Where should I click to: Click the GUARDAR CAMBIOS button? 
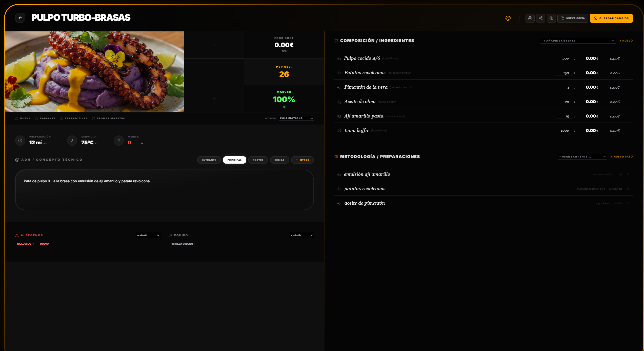(611, 18)
